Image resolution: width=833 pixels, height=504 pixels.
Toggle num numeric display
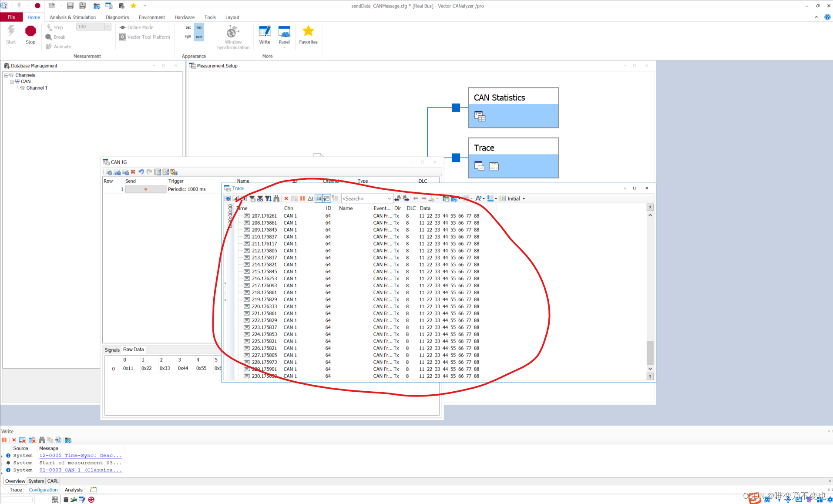point(199,37)
